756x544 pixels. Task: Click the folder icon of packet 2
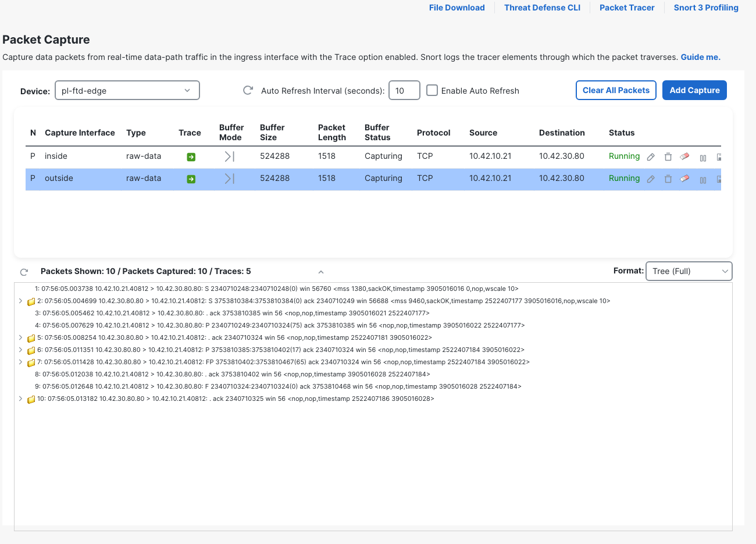(x=31, y=302)
